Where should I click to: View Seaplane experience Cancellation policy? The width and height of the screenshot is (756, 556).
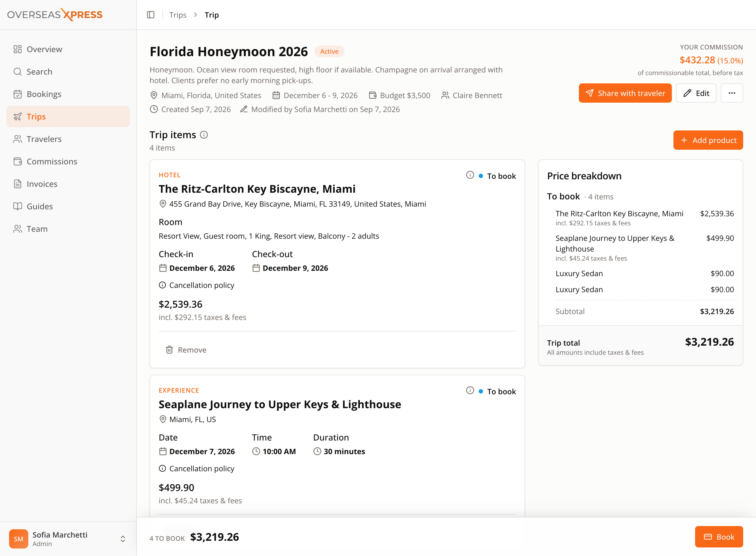(x=196, y=469)
